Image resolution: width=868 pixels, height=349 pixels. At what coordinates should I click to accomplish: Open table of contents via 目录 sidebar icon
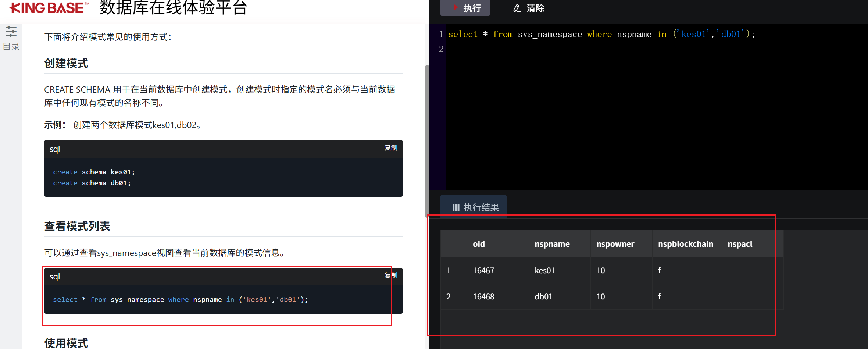(11, 46)
